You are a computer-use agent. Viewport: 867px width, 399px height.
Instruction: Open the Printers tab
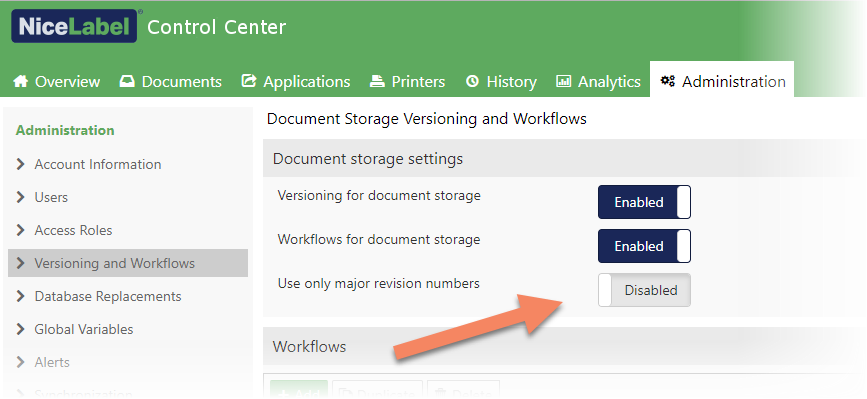[408, 82]
